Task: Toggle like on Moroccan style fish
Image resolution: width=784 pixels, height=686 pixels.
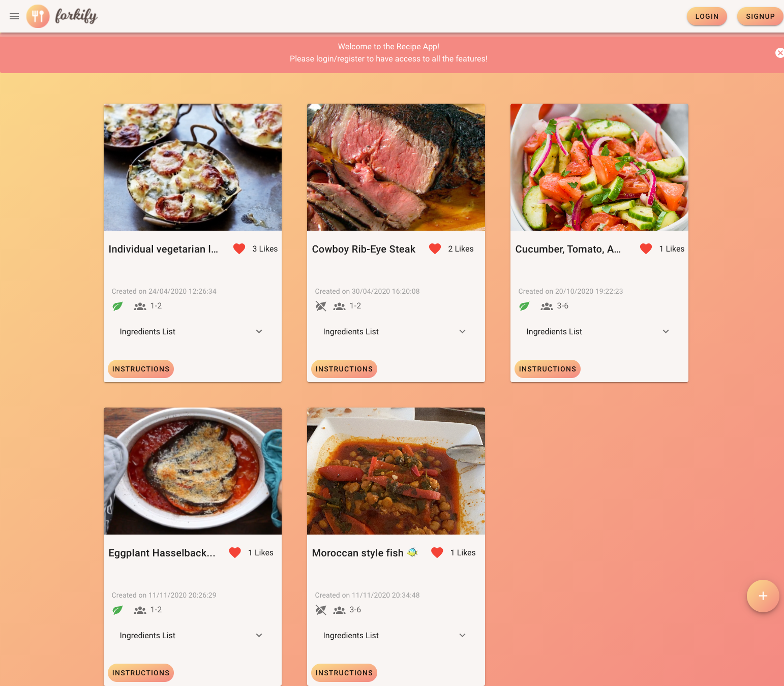Action: pyautogui.click(x=437, y=552)
